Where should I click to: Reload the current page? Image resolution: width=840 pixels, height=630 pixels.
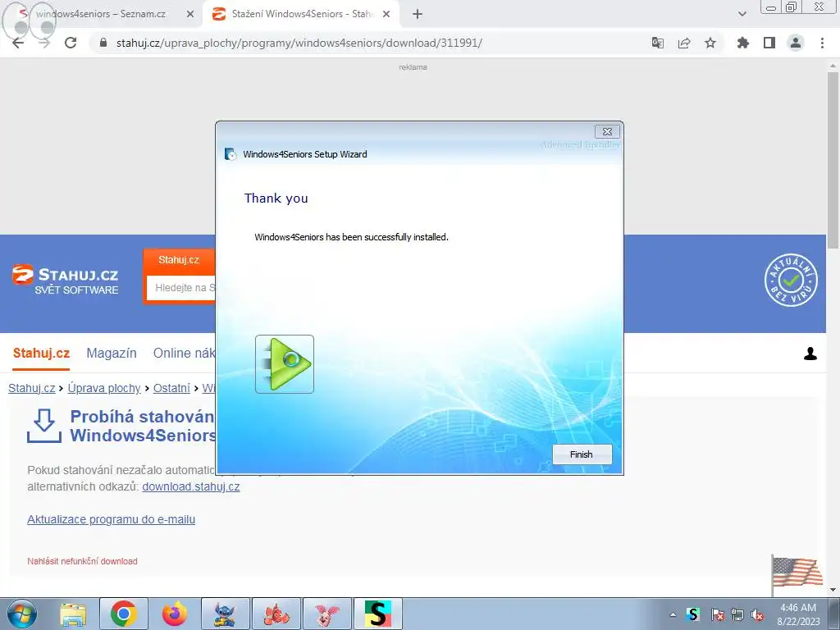point(71,43)
